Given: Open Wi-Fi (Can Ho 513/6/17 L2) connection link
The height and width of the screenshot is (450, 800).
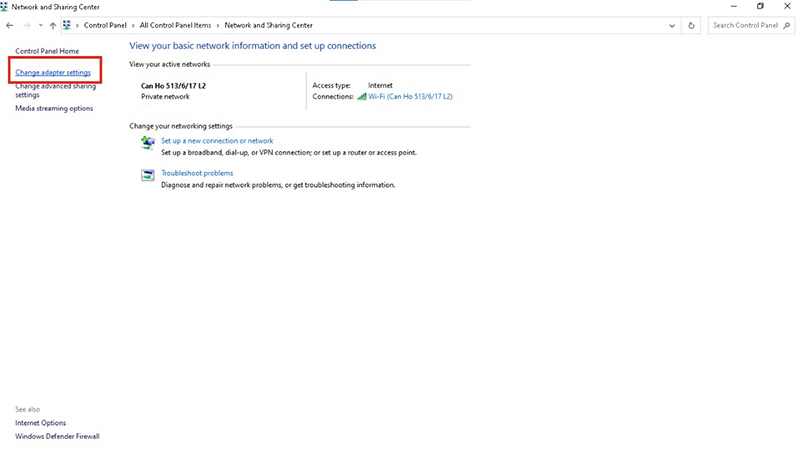Looking at the screenshot, I should click(410, 97).
